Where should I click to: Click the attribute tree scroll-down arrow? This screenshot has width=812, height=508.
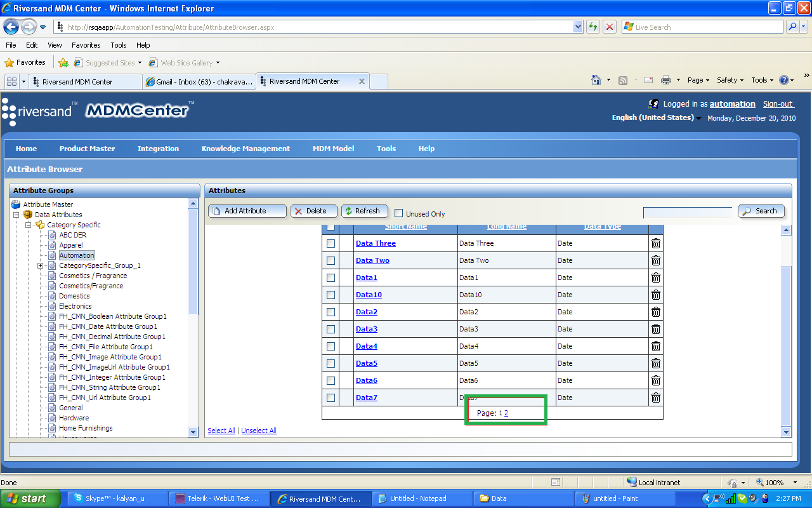pos(193,432)
